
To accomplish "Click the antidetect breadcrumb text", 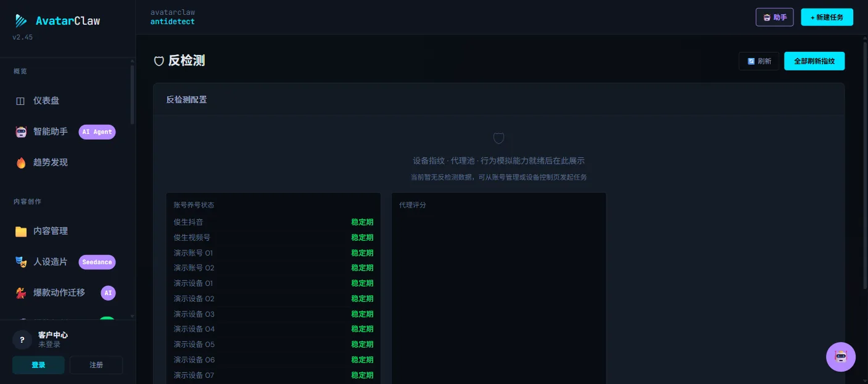I will coord(172,22).
